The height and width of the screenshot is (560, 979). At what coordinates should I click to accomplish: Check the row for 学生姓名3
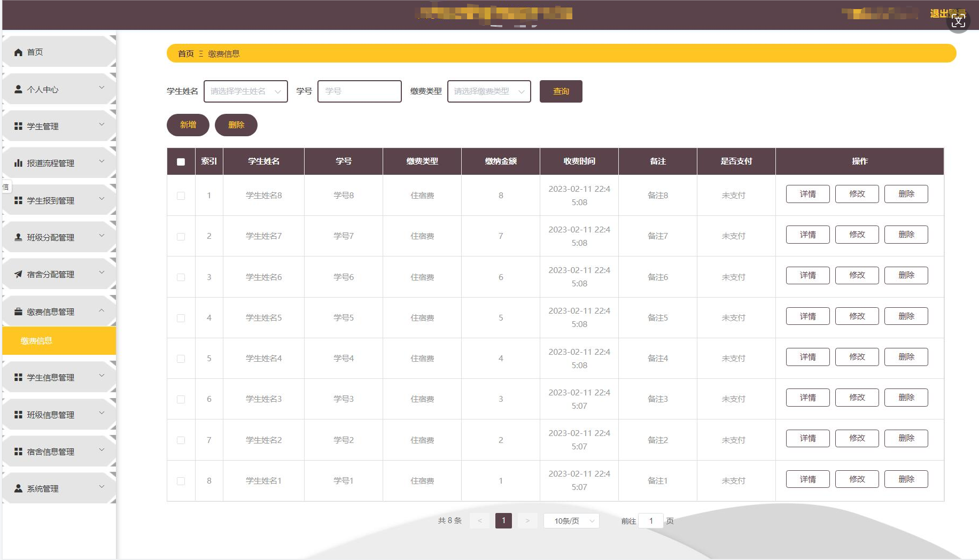click(x=181, y=399)
